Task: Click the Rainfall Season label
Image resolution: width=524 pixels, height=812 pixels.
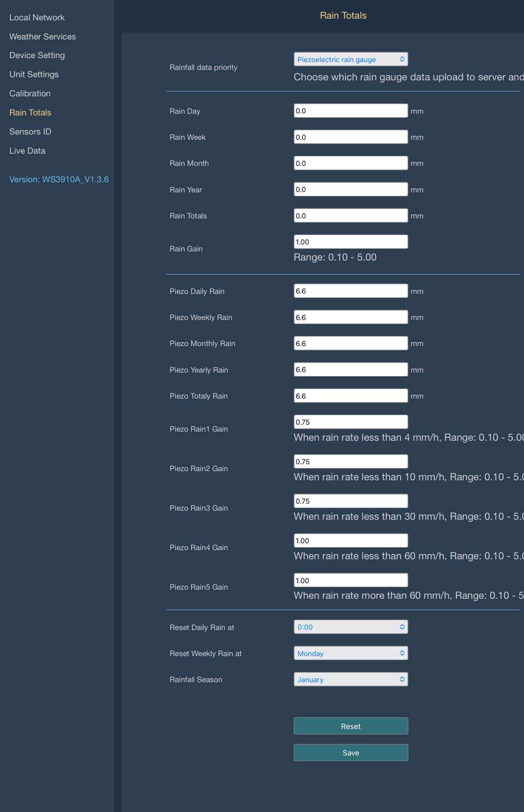Action: pyautogui.click(x=196, y=680)
